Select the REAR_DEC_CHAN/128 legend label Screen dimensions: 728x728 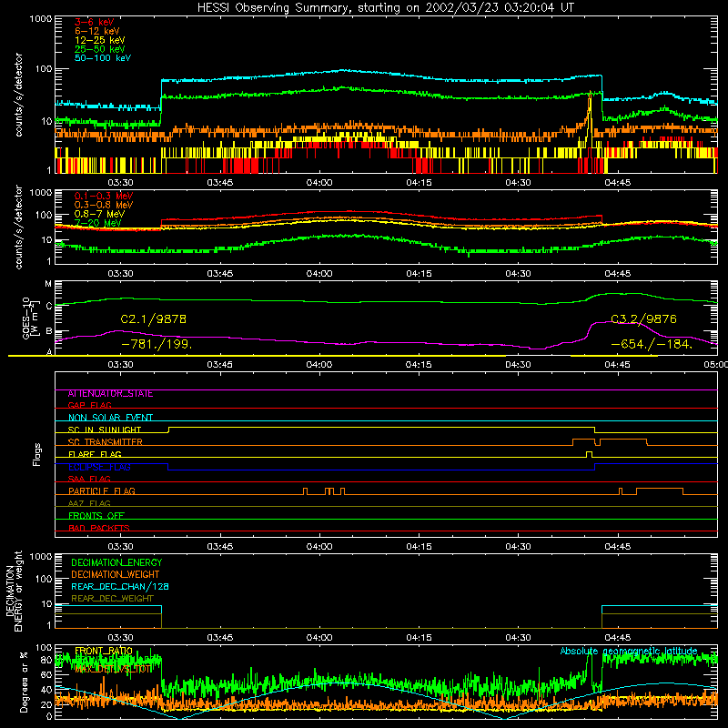click(120, 587)
